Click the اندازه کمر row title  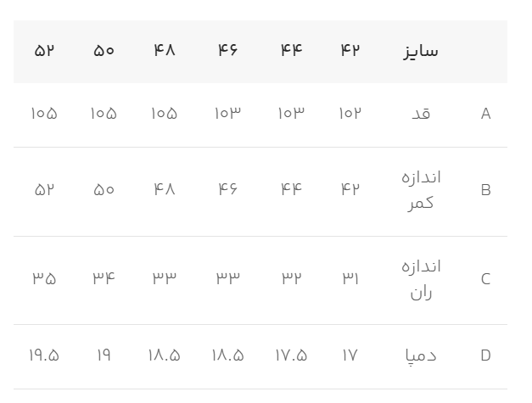click(421, 190)
